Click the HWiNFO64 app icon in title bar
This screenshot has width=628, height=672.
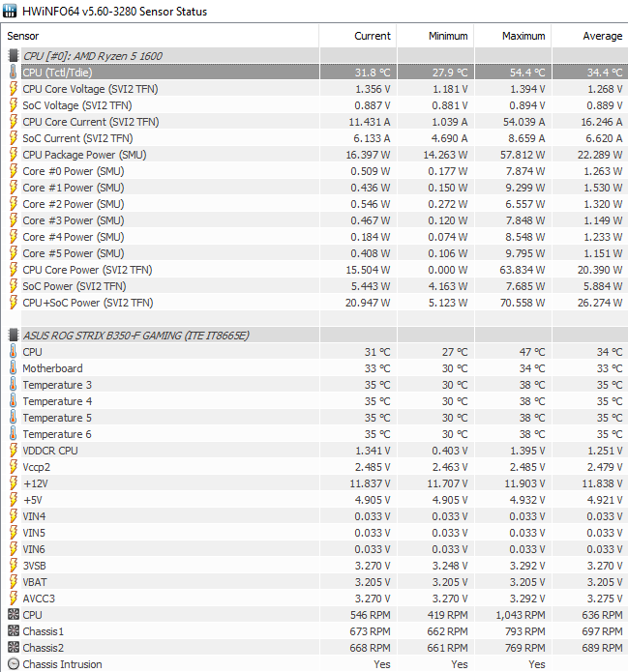(10, 11)
